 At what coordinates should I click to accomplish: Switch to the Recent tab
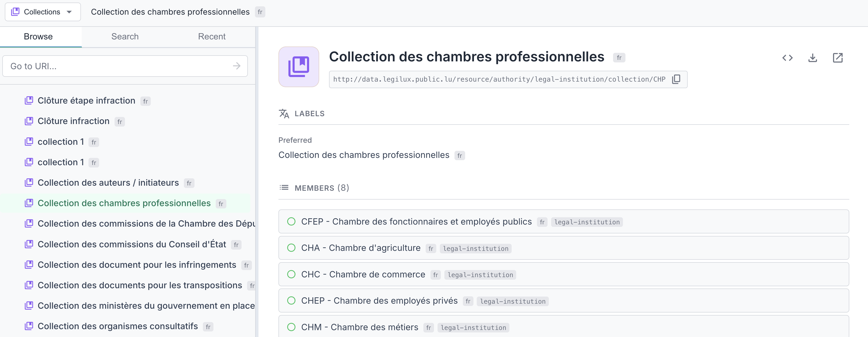[212, 36]
